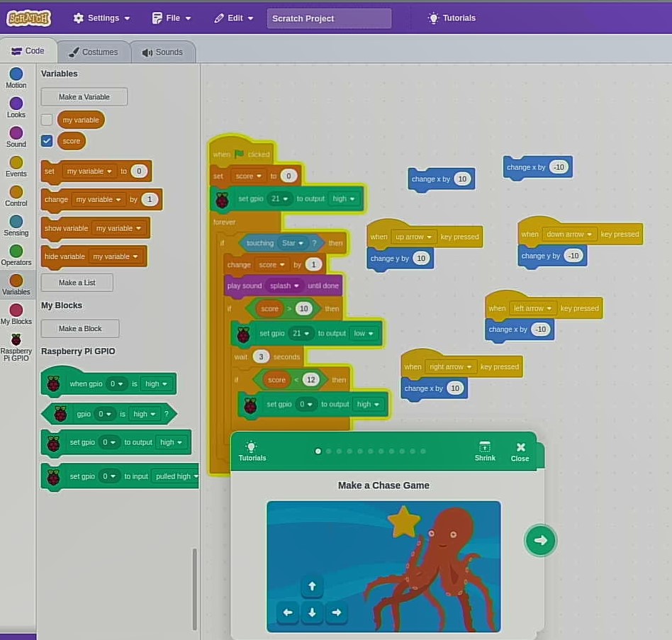Click the Make a Chase Game tutorial image
Viewport: 672px width, 640px height.
(x=383, y=566)
